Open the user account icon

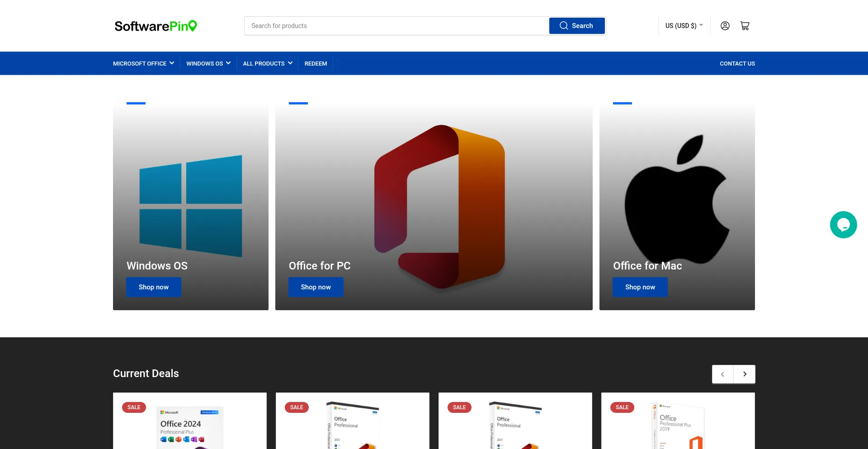pos(725,26)
